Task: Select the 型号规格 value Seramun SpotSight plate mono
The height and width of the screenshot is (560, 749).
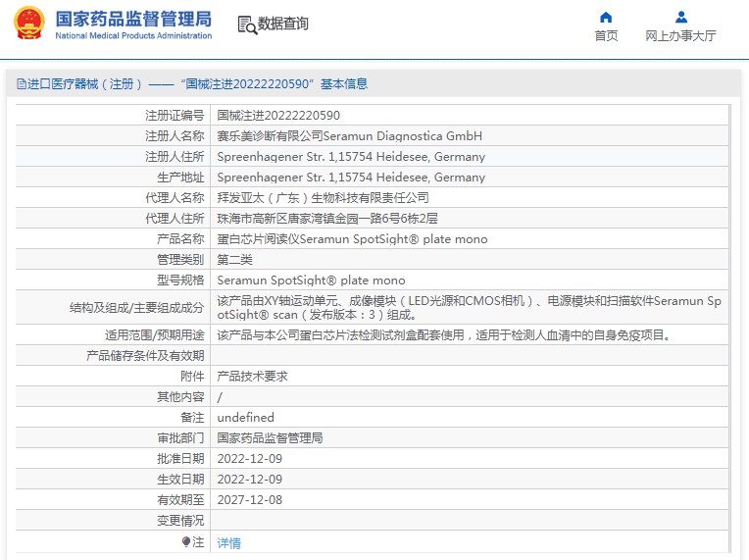Action: pos(311,280)
